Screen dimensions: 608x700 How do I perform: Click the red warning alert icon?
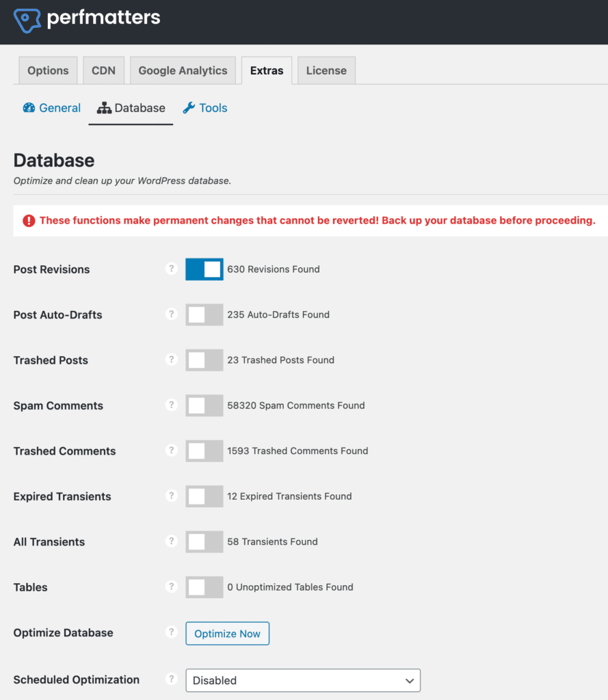click(28, 220)
